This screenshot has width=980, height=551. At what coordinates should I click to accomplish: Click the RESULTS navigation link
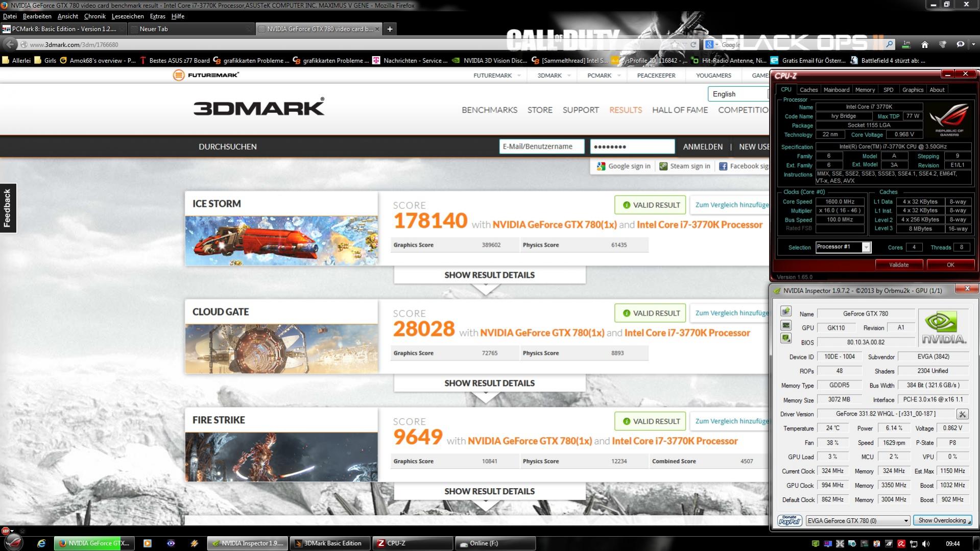tap(626, 110)
